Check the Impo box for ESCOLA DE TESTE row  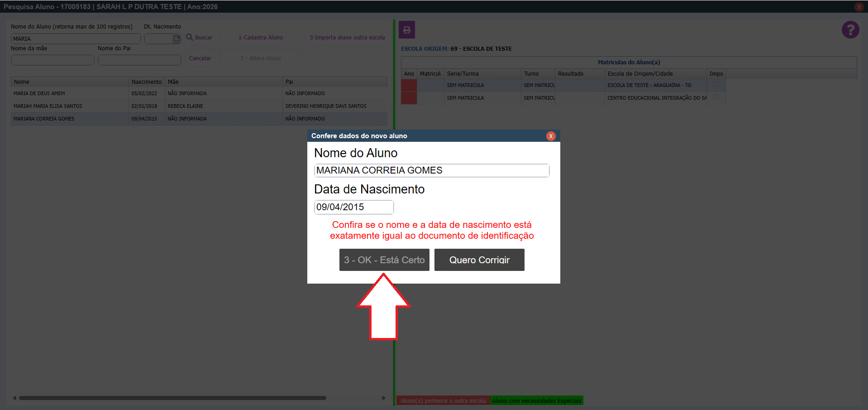pos(715,84)
